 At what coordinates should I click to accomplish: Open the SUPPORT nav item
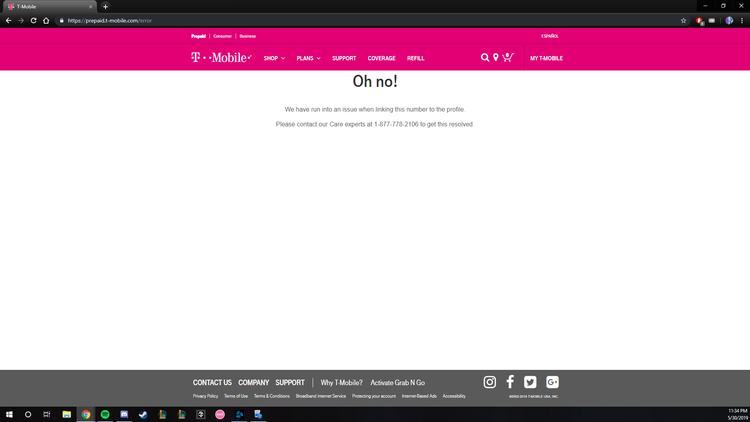(344, 58)
